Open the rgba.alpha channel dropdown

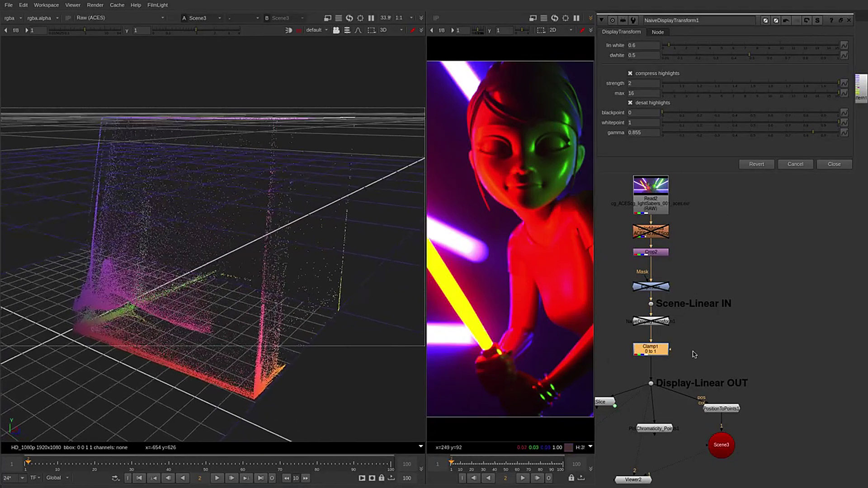(x=43, y=18)
